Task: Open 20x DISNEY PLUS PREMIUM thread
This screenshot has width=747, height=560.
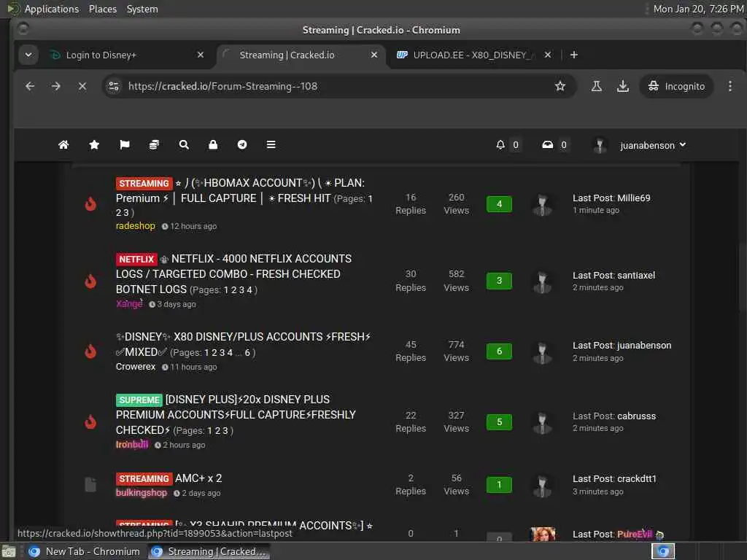Action: coord(236,414)
